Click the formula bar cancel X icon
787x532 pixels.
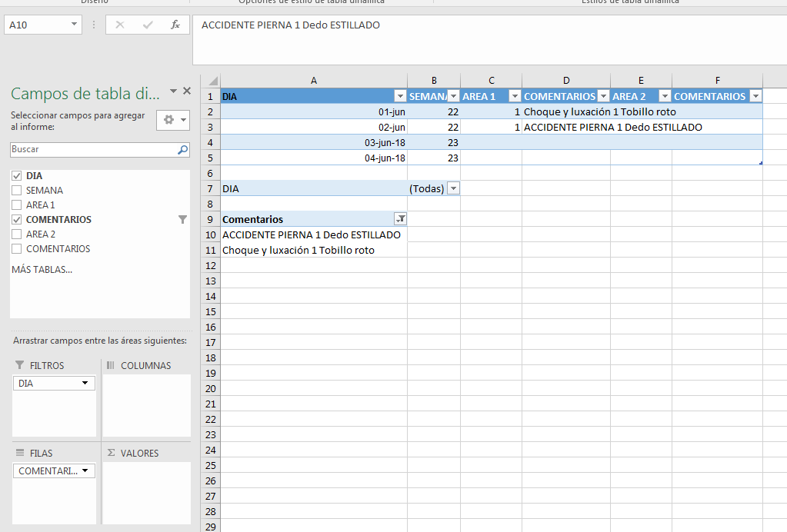tap(119, 25)
